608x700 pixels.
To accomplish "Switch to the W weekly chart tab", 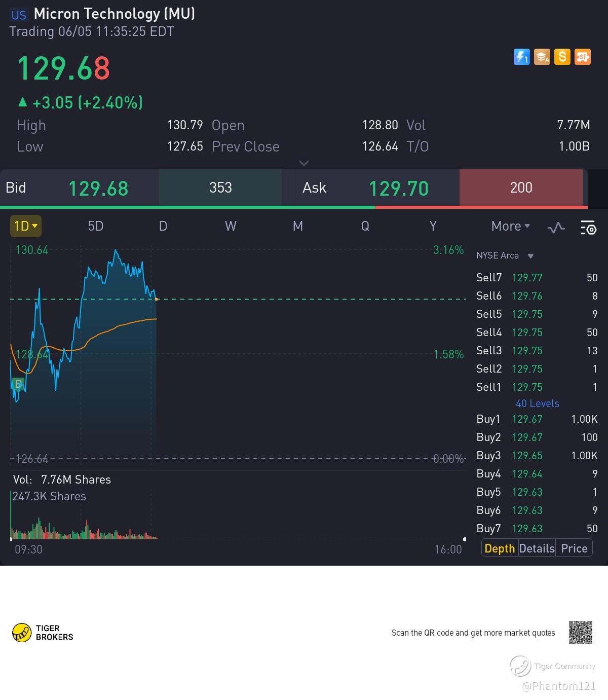I will tap(231, 226).
